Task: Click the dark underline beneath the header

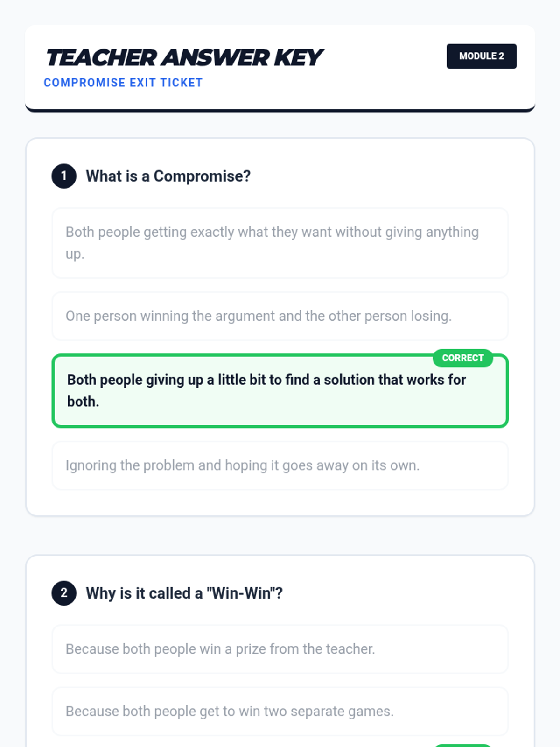Action: pyautogui.click(x=280, y=110)
